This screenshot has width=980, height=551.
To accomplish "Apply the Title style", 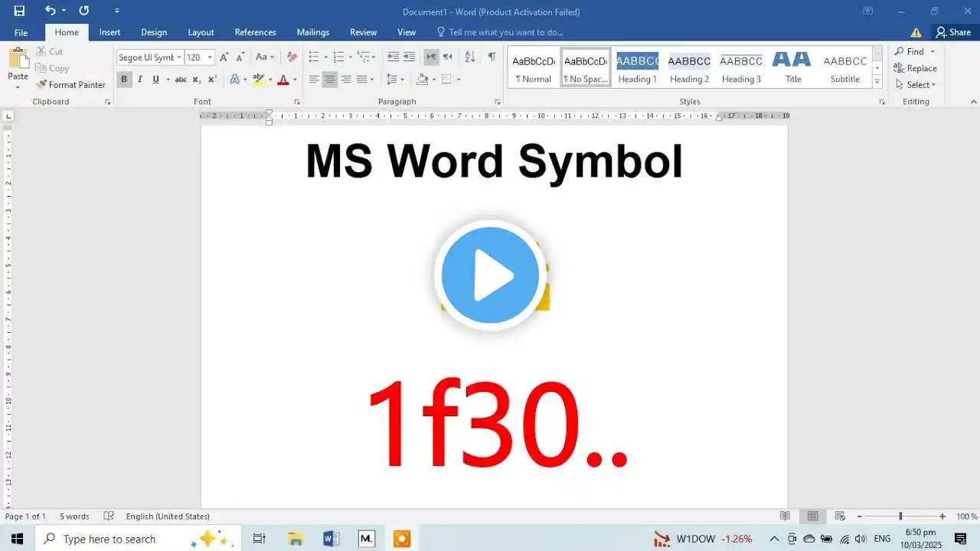I will click(x=793, y=68).
